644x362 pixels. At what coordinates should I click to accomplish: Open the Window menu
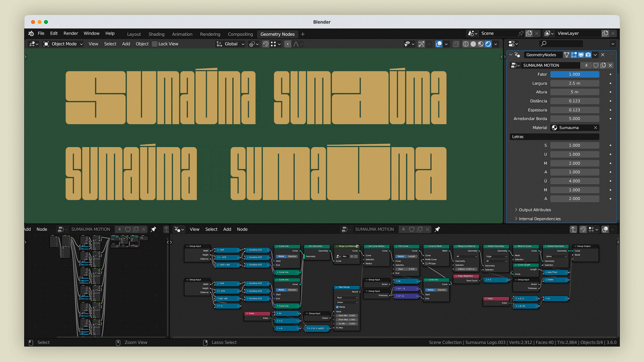click(92, 34)
